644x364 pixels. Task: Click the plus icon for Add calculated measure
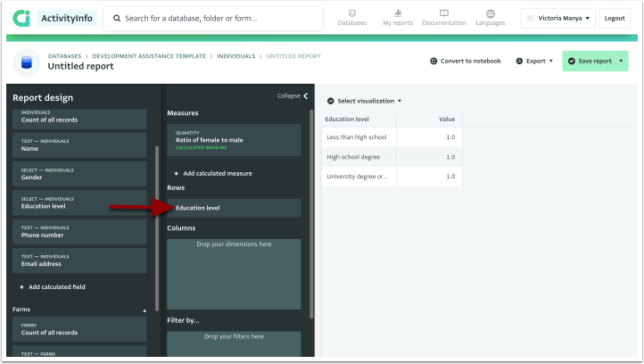177,173
